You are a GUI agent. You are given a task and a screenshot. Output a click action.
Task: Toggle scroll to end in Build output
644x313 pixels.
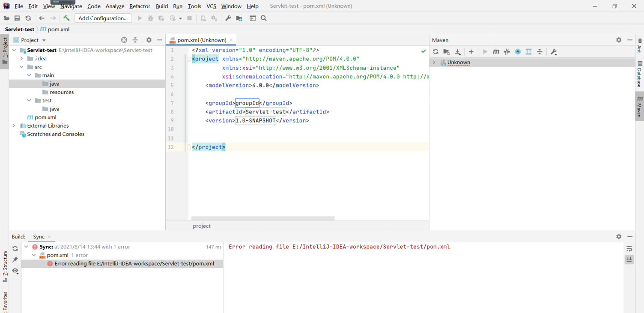tap(629, 259)
